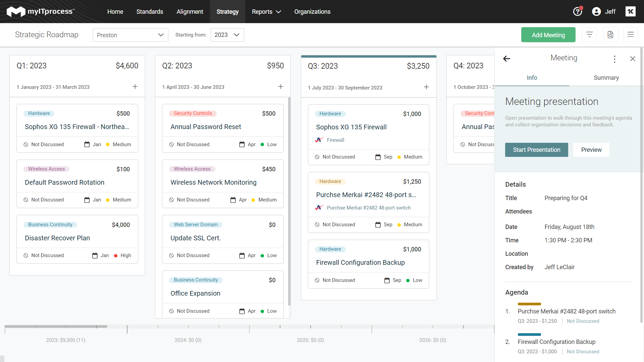Click Medium priority yellow dot on Wireless Network Monitoring
This screenshot has width=644, height=362.
coord(253,200)
